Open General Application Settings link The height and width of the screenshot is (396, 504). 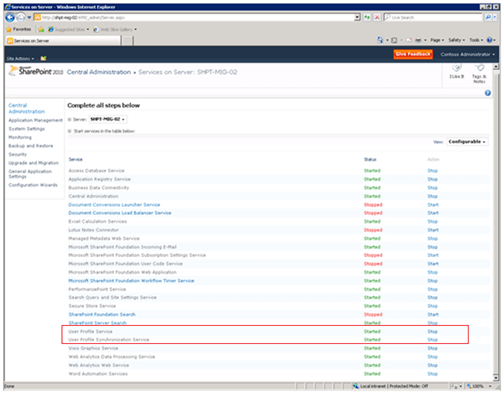(x=30, y=174)
